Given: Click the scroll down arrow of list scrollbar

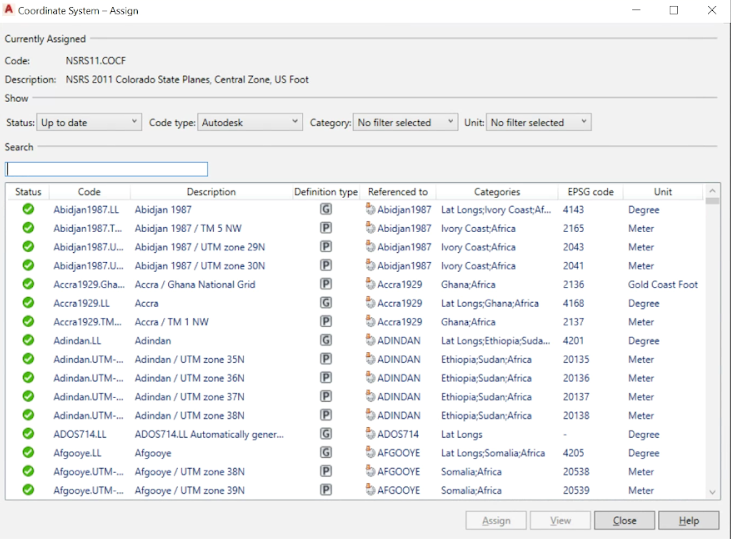Looking at the screenshot, I should pyautogui.click(x=712, y=492).
